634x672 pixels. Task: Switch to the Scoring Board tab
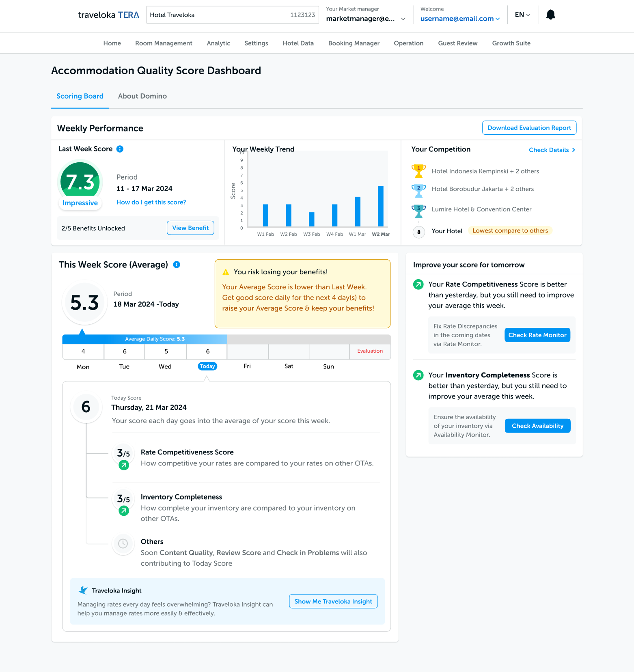tap(80, 96)
